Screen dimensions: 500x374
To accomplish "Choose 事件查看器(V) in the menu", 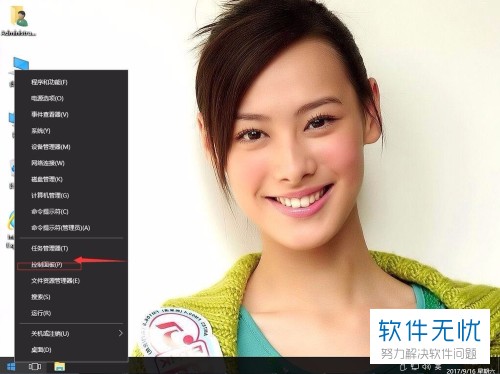I will pos(71,114).
